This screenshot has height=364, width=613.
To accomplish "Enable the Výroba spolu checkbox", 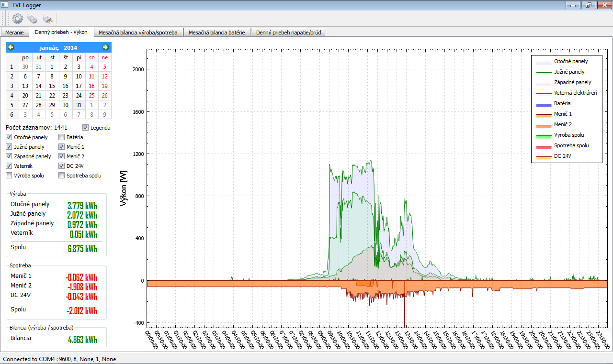I will pyautogui.click(x=9, y=176).
